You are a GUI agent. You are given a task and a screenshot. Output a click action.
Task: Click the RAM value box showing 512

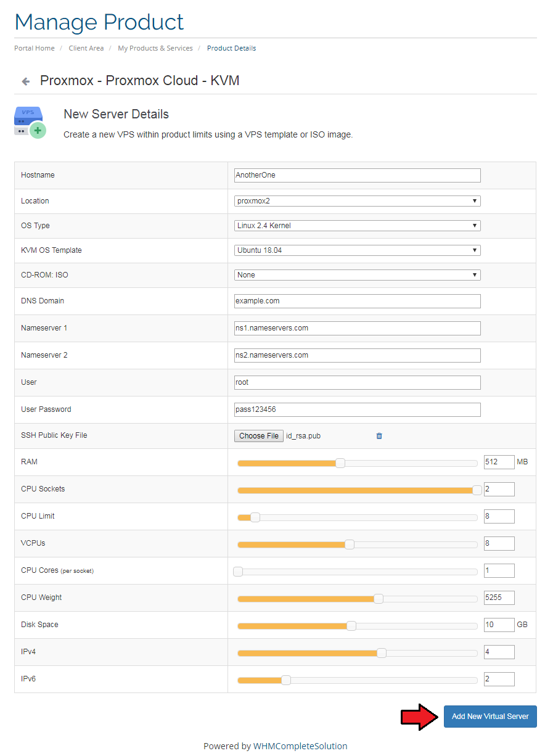[499, 462]
